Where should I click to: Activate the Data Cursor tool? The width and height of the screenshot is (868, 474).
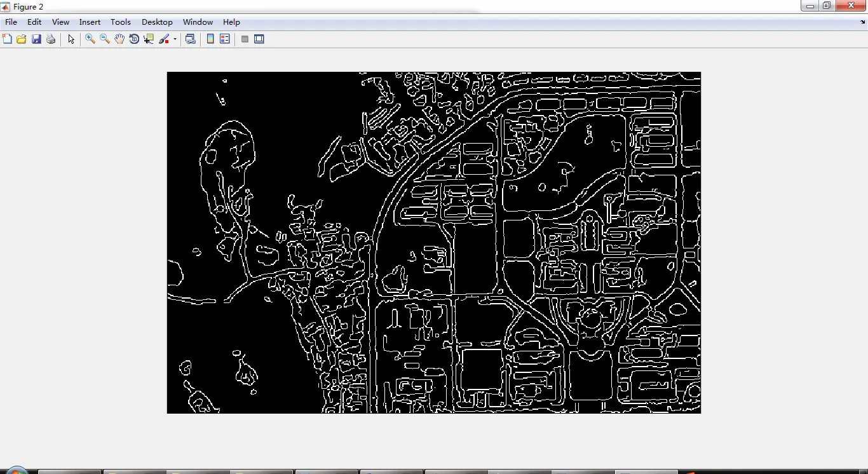(149, 39)
